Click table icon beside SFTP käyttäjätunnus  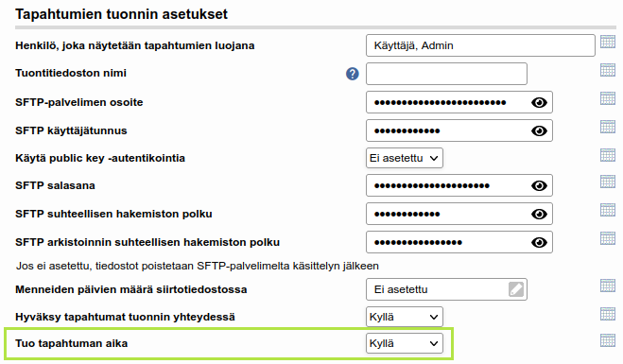pyautogui.click(x=608, y=127)
